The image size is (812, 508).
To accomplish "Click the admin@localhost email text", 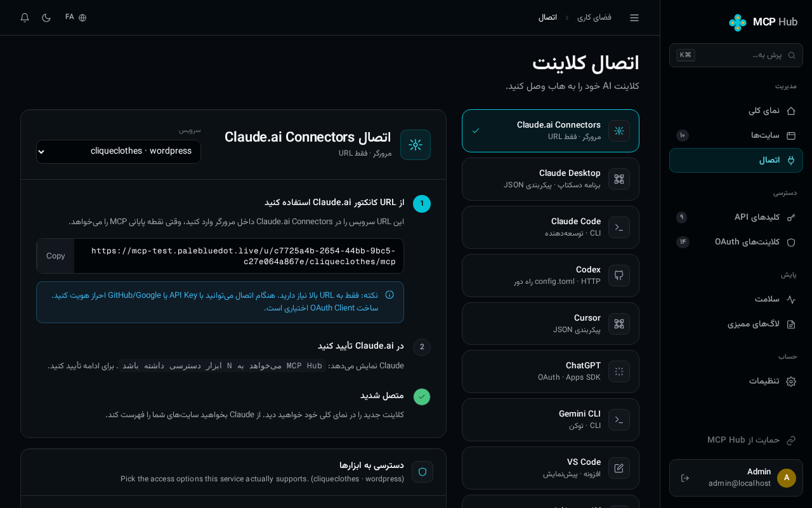I will point(740,484).
